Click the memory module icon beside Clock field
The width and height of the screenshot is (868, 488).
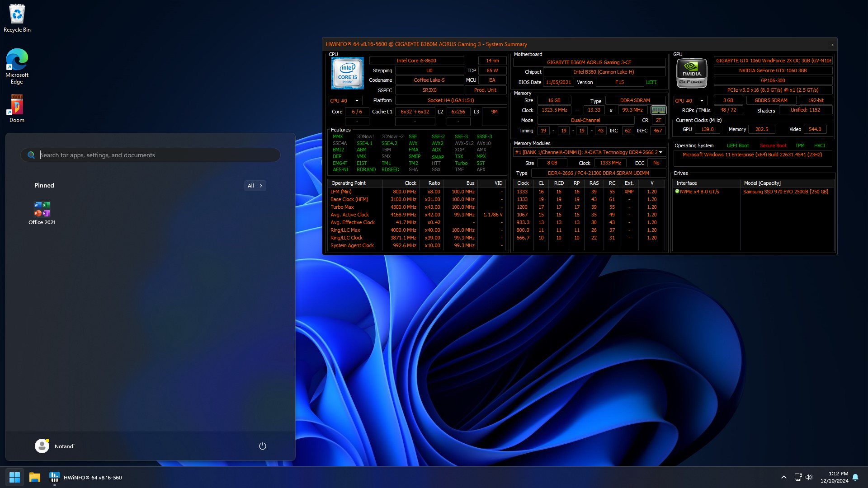pyautogui.click(x=659, y=110)
